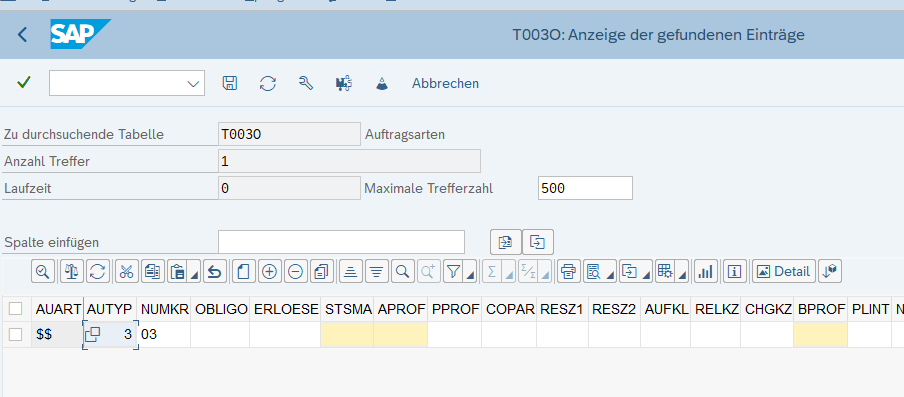The width and height of the screenshot is (904, 397).
Task: Tick the row checkbox for entry $$
Action: click(x=16, y=334)
